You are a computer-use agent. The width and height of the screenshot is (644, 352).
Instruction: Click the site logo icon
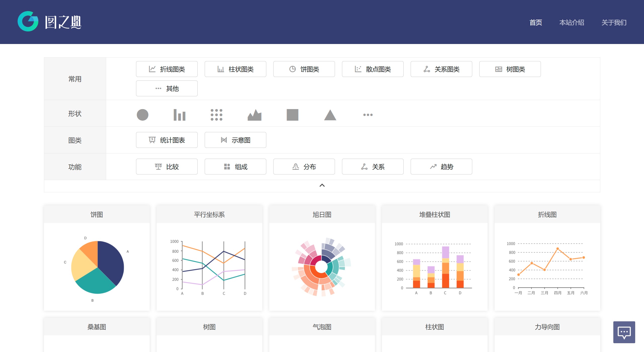[x=28, y=21]
